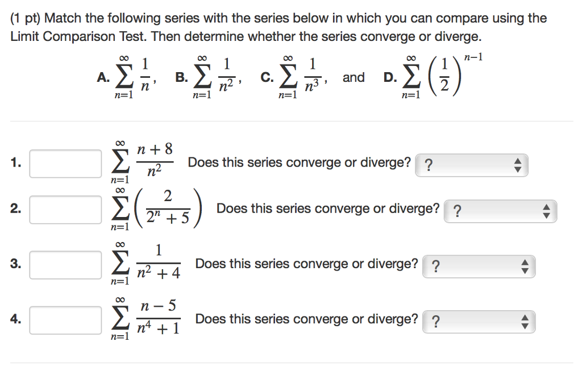Viewport: 582px width, 392px height.
Task: Click the up arrow on series 1 dropdown
Action: 518,161
